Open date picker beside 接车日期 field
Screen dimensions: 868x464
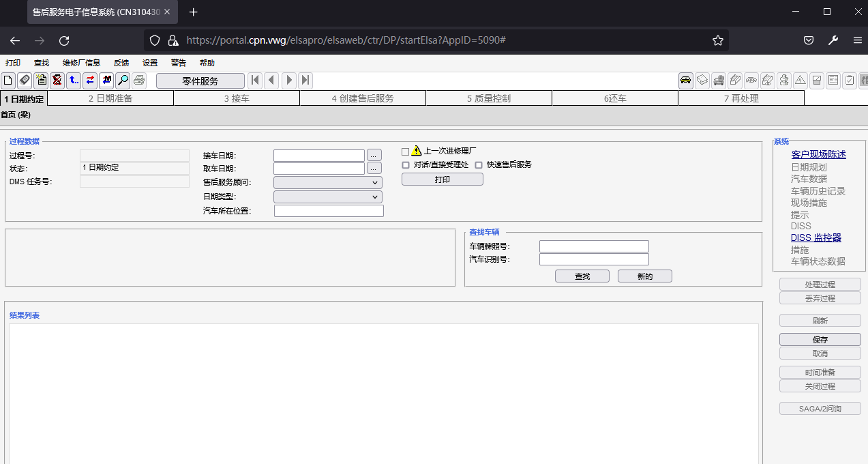coord(374,155)
